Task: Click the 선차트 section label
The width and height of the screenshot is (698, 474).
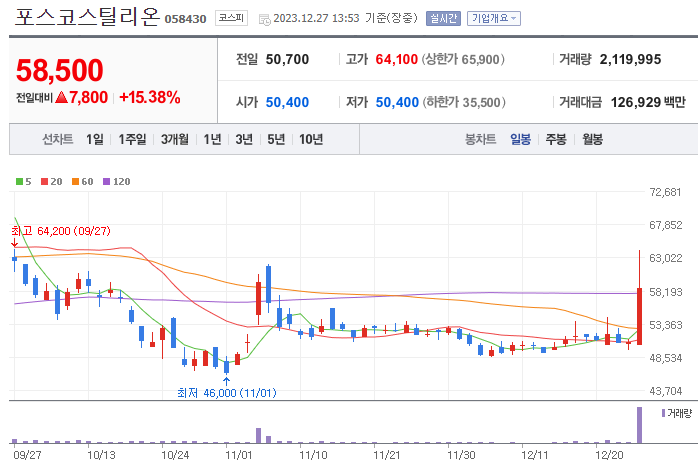Action: click(x=58, y=139)
